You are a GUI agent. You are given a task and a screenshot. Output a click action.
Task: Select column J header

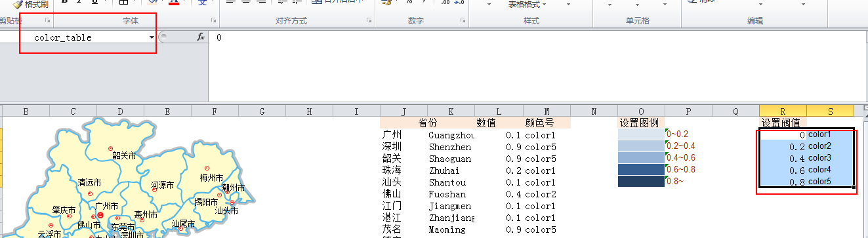tap(403, 111)
